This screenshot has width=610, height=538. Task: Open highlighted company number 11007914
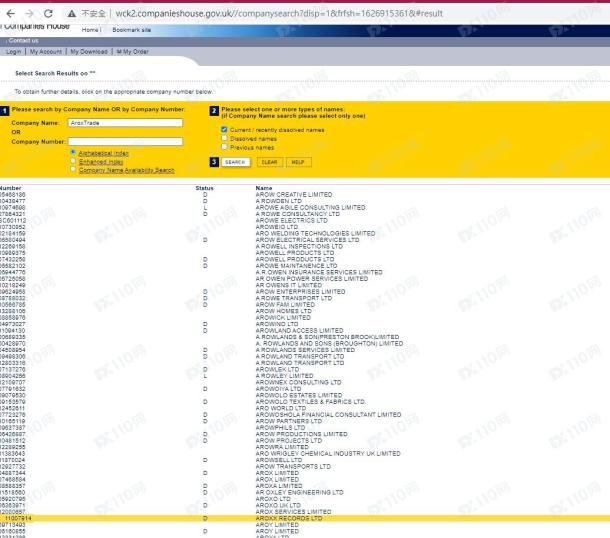[x=18, y=519]
